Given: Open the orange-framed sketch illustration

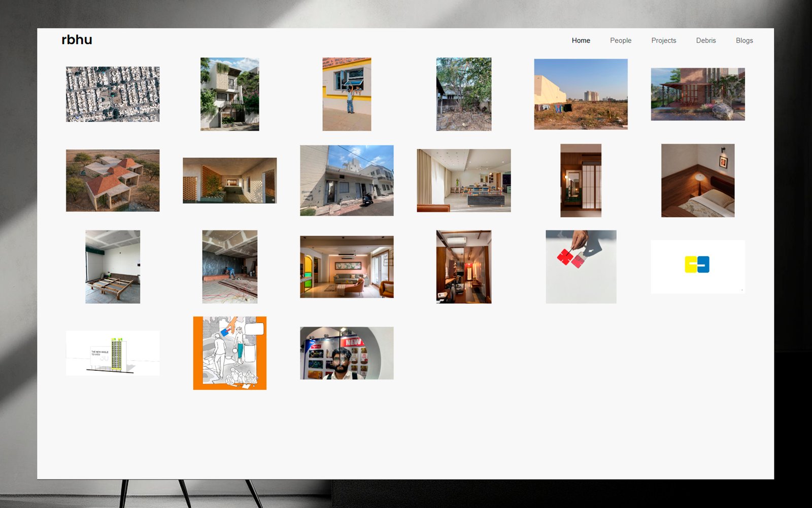Looking at the screenshot, I should (230, 353).
